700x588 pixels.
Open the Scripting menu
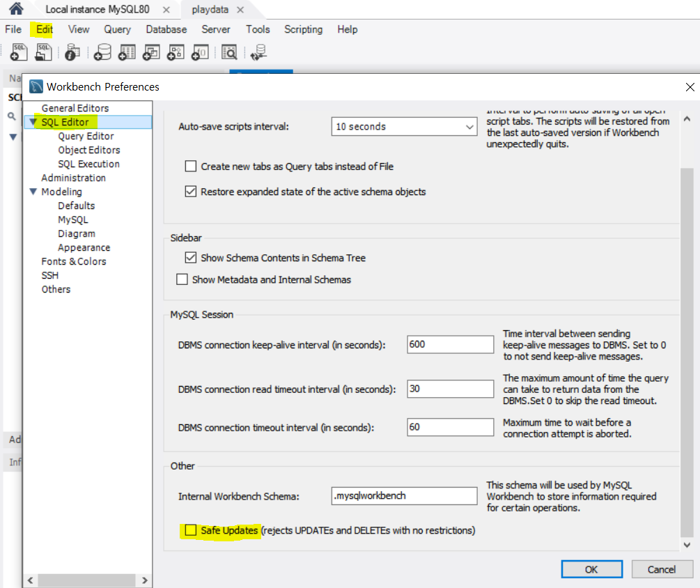(303, 29)
